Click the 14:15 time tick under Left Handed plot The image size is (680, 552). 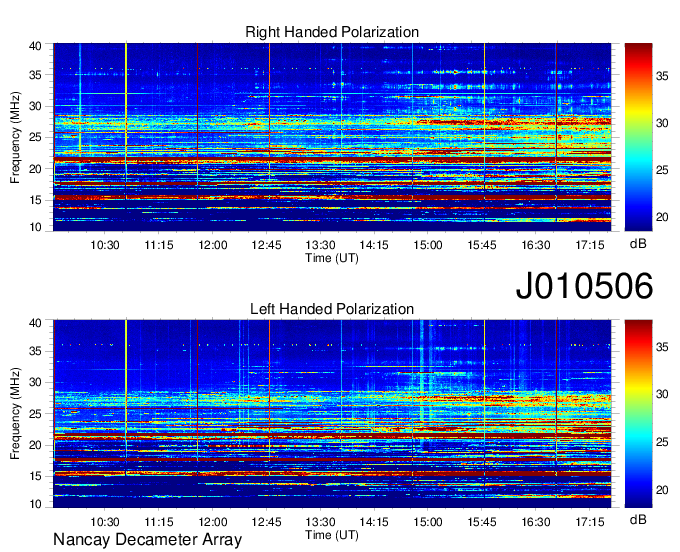[374, 522]
